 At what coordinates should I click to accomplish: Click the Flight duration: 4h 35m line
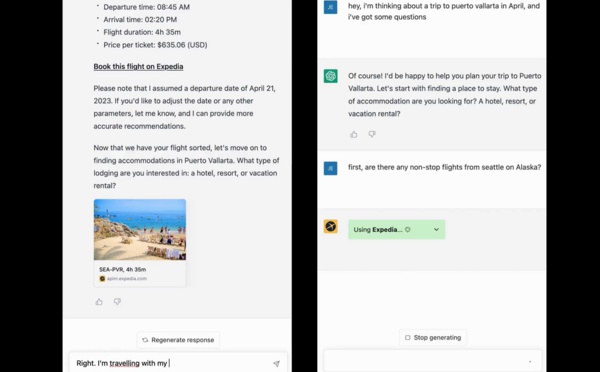pyautogui.click(x=142, y=32)
